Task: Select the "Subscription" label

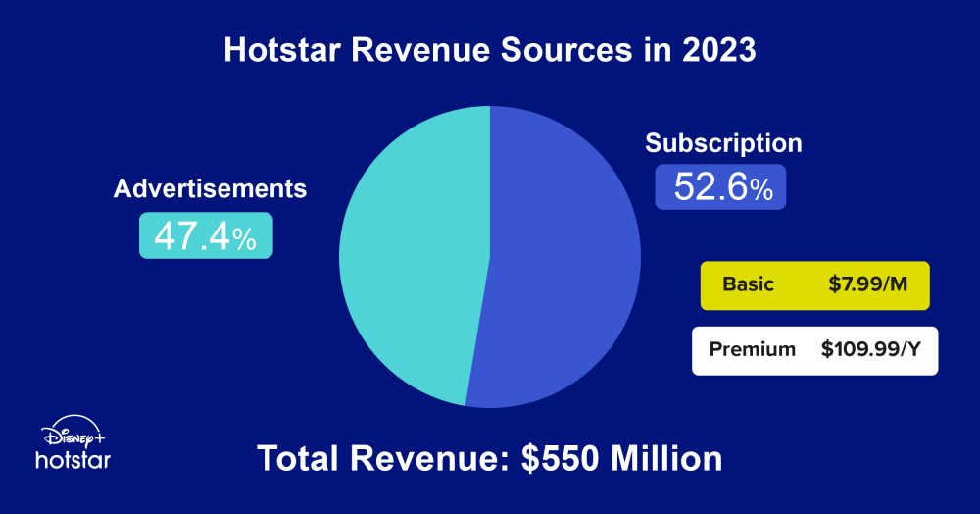Action: click(723, 143)
